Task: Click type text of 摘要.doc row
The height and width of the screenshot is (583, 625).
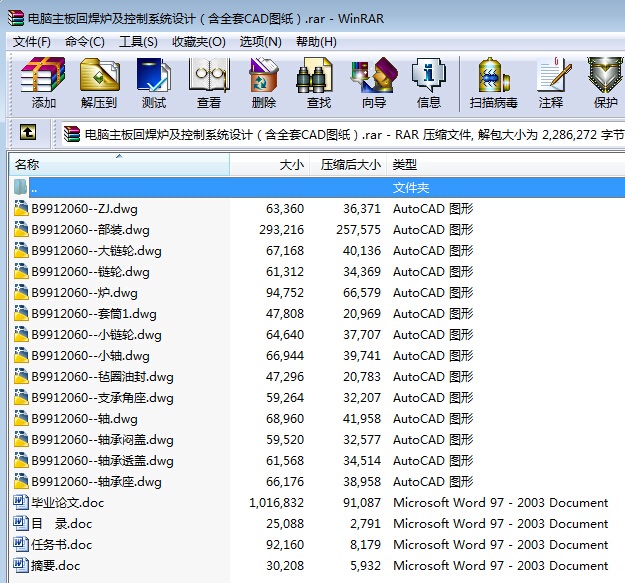Action: [x=501, y=565]
